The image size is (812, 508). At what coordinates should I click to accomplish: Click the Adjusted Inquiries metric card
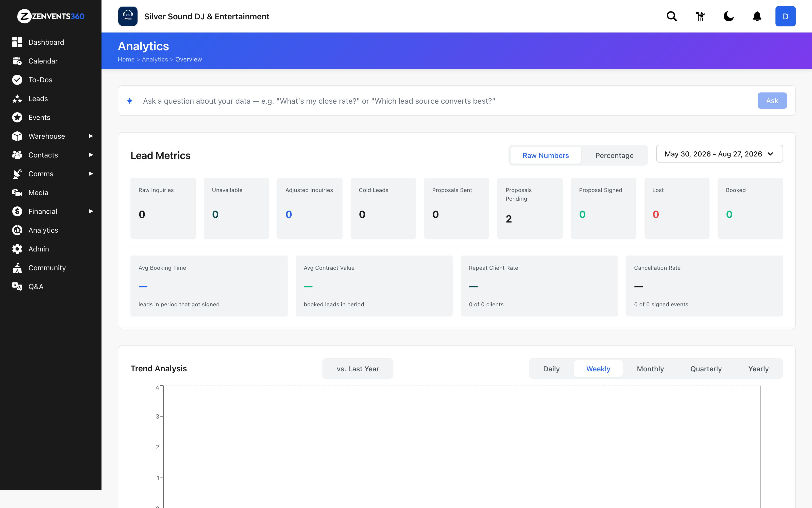coord(310,208)
